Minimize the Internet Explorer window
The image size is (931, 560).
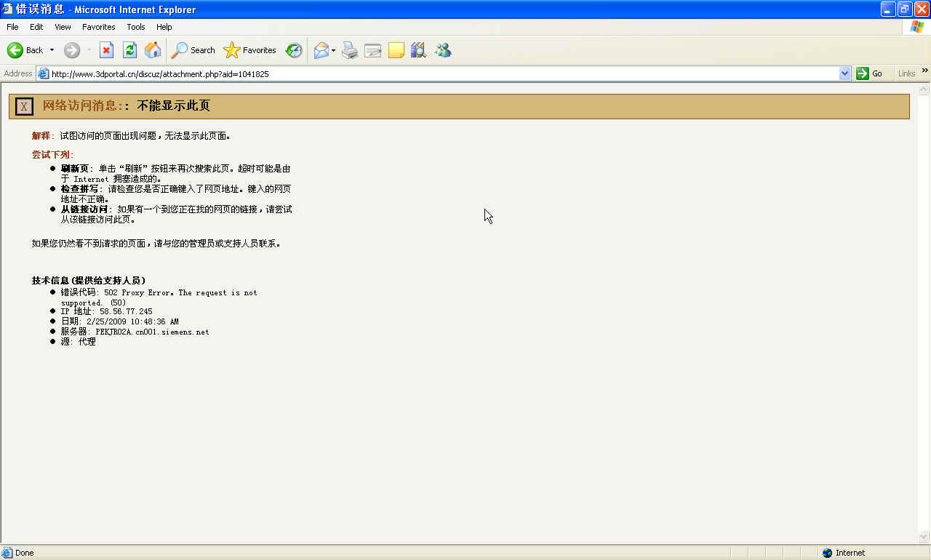click(888, 9)
